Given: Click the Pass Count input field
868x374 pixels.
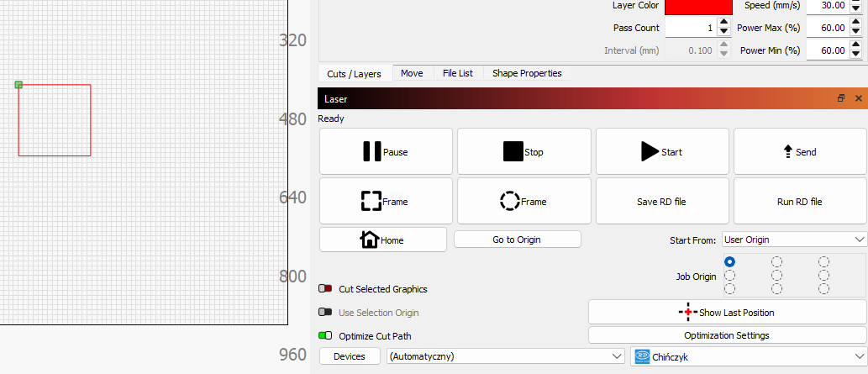Looking at the screenshot, I should (x=688, y=28).
